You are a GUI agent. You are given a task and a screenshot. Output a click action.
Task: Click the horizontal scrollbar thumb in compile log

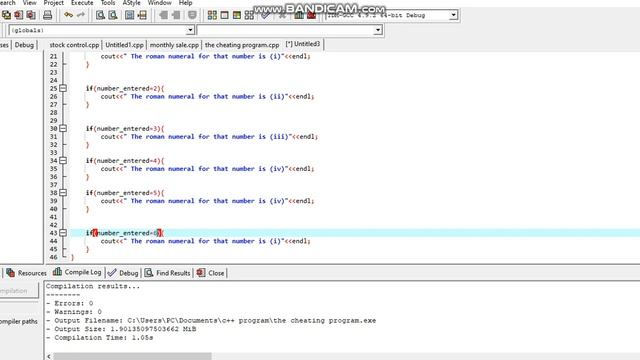coord(132,356)
